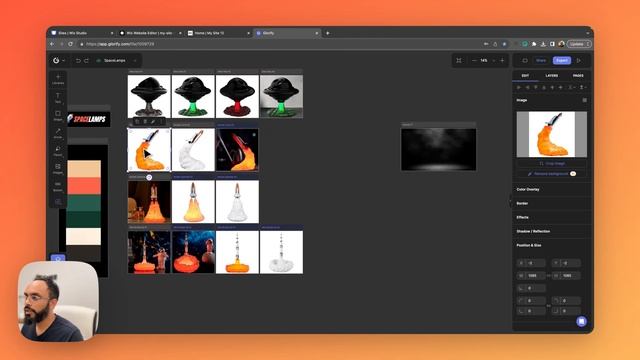Zoom in with the plus button
Image resolution: width=640 pixels, height=360 pixels.
(x=502, y=60)
